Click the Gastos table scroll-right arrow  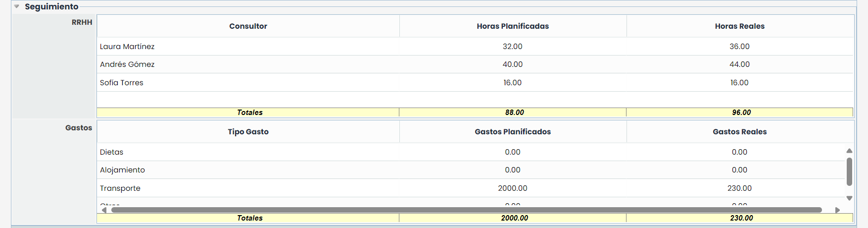tap(837, 210)
